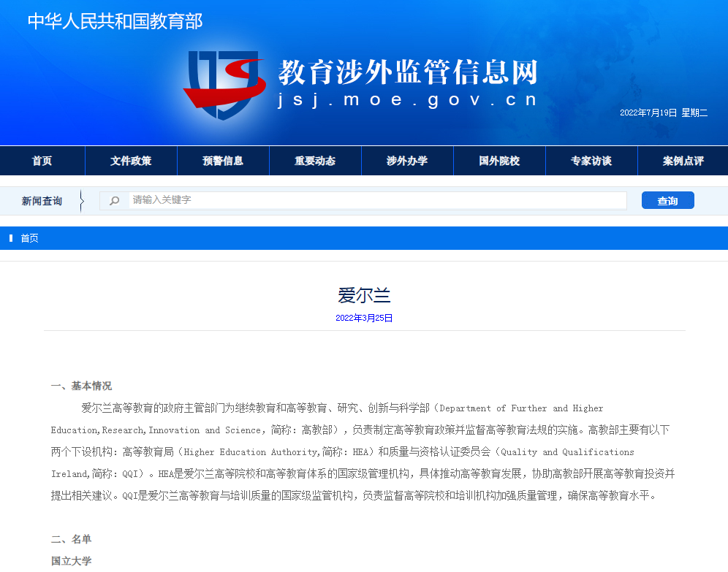The image size is (728, 572).
Task: Select 案例点评 in navigation bar
Action: 683,161
